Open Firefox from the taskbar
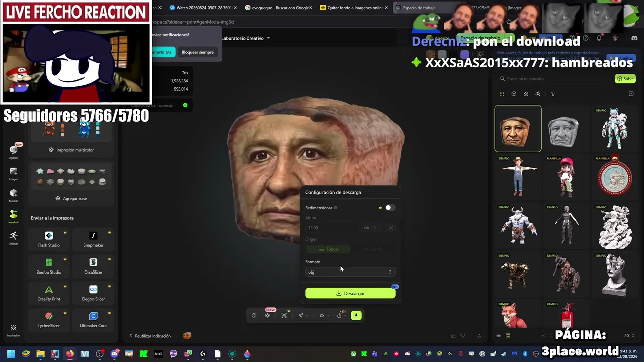Image resolution: width=644 pixels, height=362 pixels. 70,354
